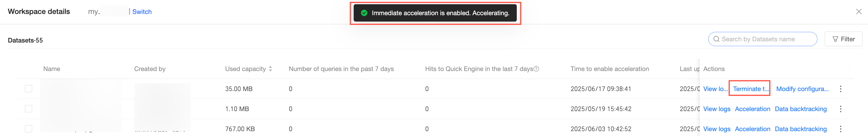Open more actions for the 35.00 MB dataset

point(840,89)
